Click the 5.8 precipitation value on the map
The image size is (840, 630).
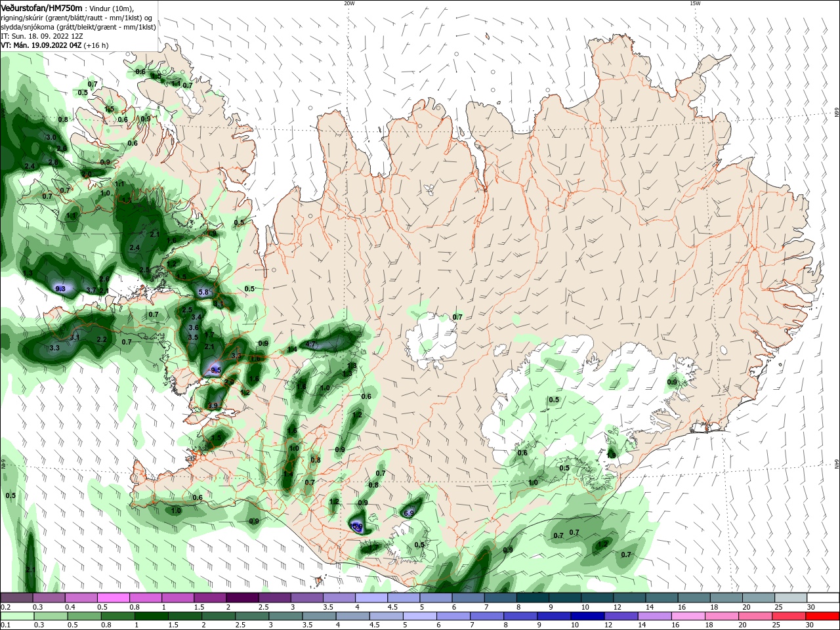pyautogui.click(x=203, y=292)
